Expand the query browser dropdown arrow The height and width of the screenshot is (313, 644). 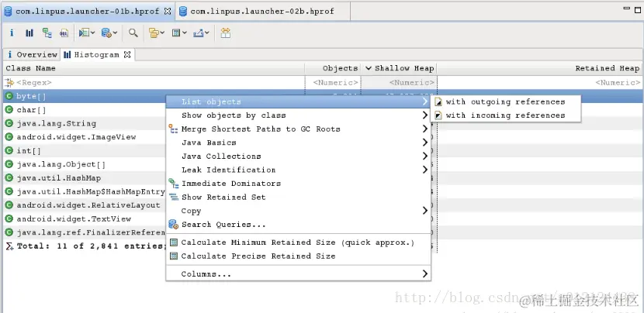coord(115,33)
